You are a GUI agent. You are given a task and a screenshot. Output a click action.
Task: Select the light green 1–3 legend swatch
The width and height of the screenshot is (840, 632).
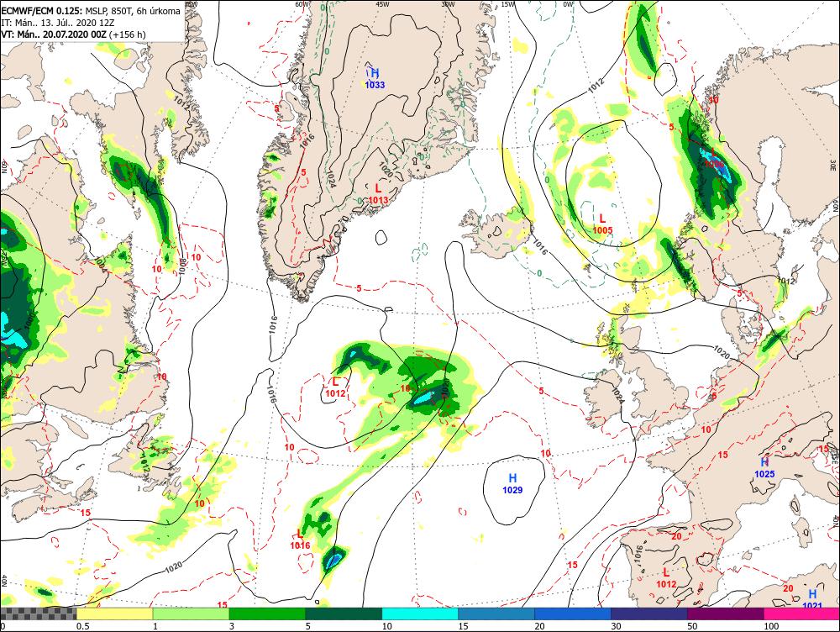[191, 614]
